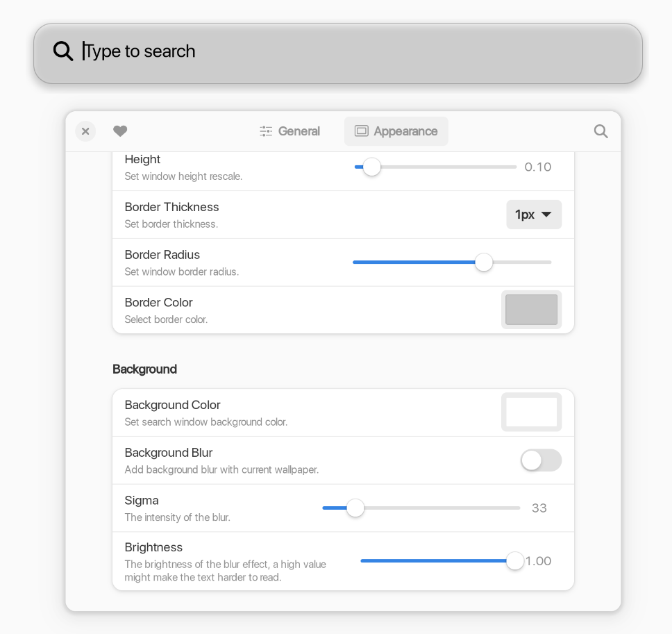Viewport: 672px width, 634px height.
Task: Click 'Set search window background color.' text
Action: [x=206, y=422]
